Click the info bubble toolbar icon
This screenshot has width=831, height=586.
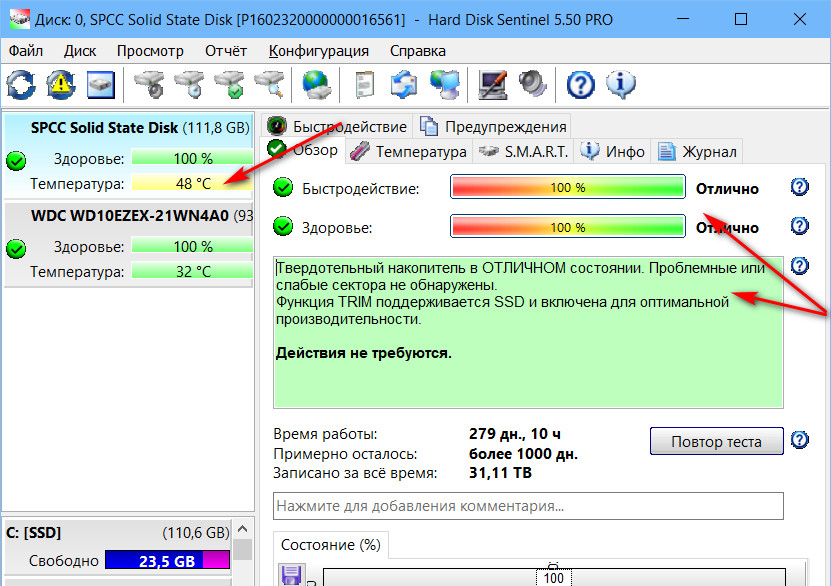pos(620,84)
